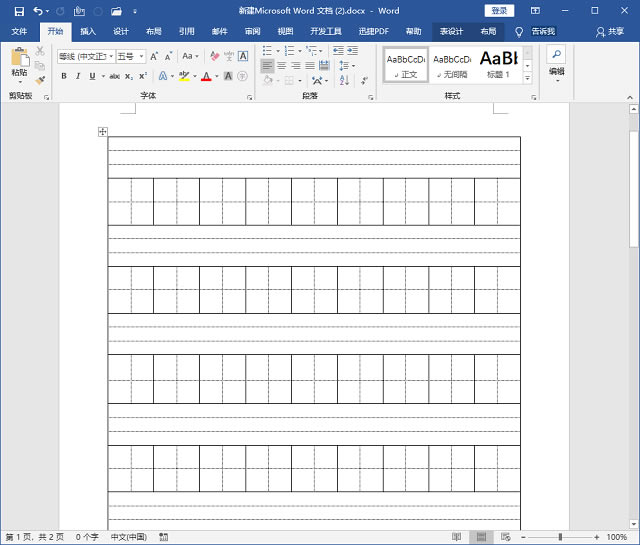Image resolution: width=640 pixels, height=545 pixels.
Task: Click the Login (登录) button
Action: coord(499,10)
